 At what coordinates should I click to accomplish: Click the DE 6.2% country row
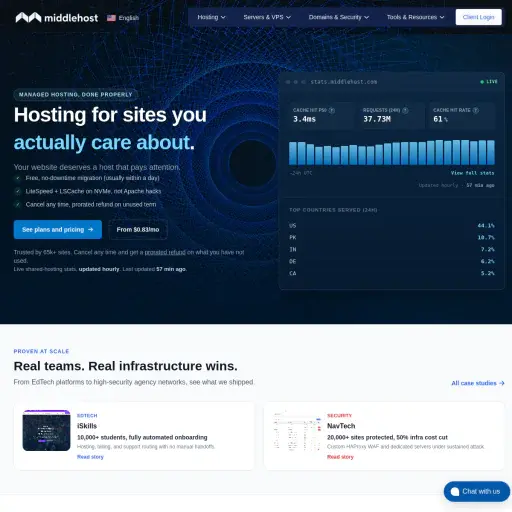coord(392,262)
